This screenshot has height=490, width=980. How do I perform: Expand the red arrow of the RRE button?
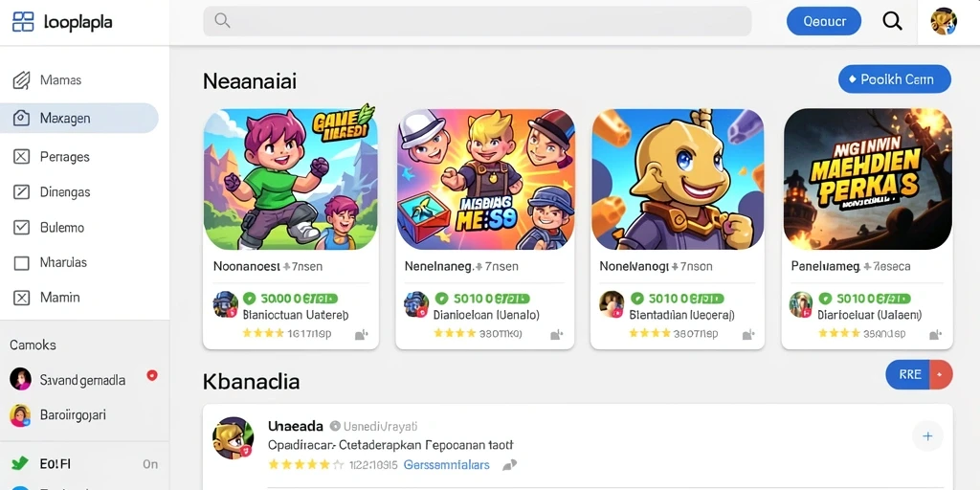point(942,374)
